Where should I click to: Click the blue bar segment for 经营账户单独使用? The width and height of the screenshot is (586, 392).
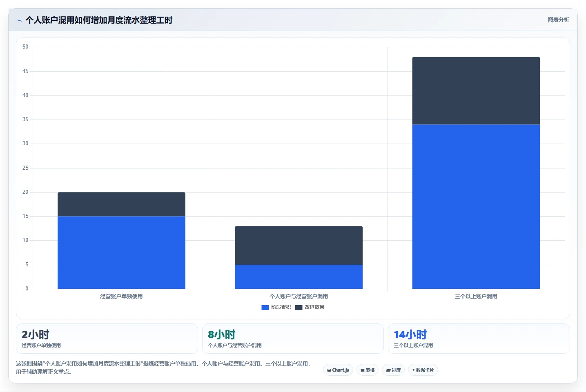[x=121, y=252]
